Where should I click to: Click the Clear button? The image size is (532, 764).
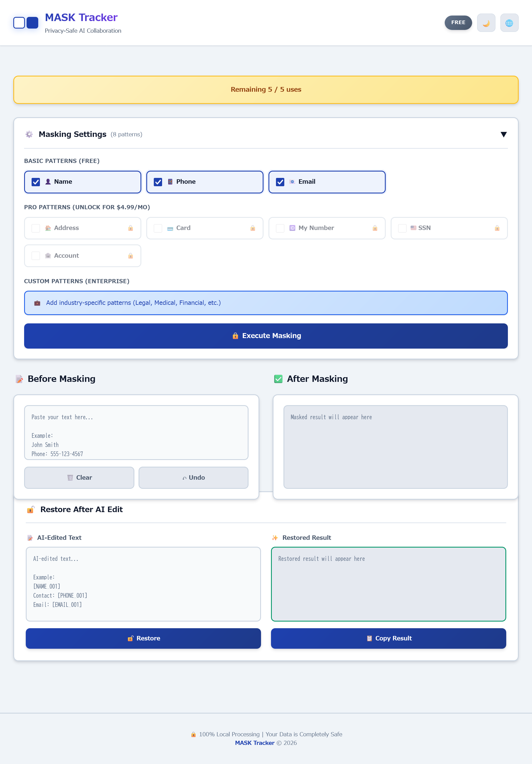[x=79, y=477]
